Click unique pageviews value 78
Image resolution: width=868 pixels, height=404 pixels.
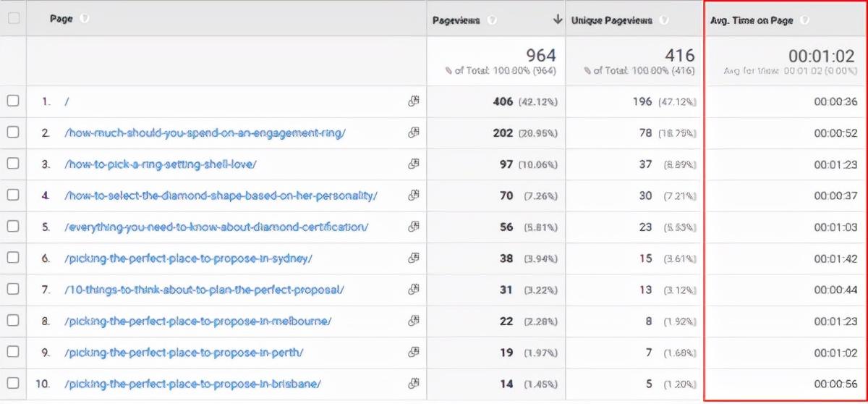tap(645, 133)
